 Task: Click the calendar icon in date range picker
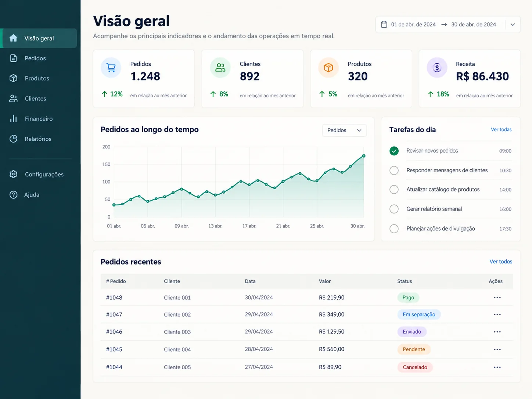pyautogui.click(x=384, y=24)
